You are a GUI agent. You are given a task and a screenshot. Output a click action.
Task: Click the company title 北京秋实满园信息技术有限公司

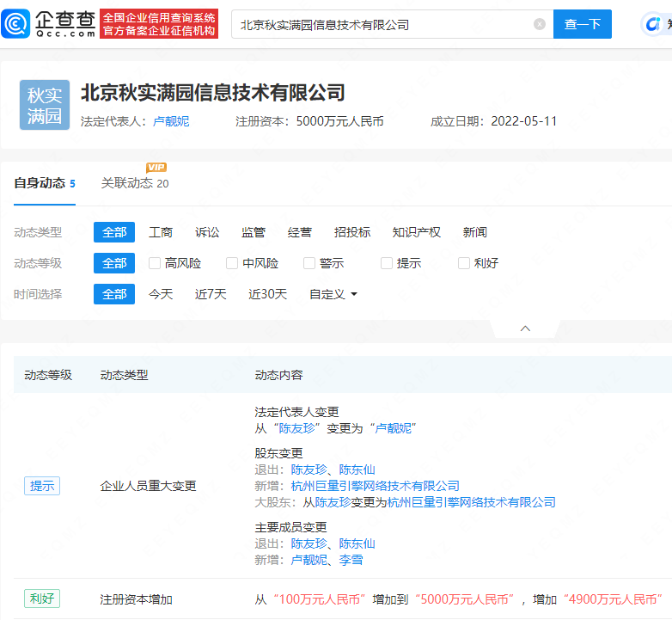pos(213,93)
